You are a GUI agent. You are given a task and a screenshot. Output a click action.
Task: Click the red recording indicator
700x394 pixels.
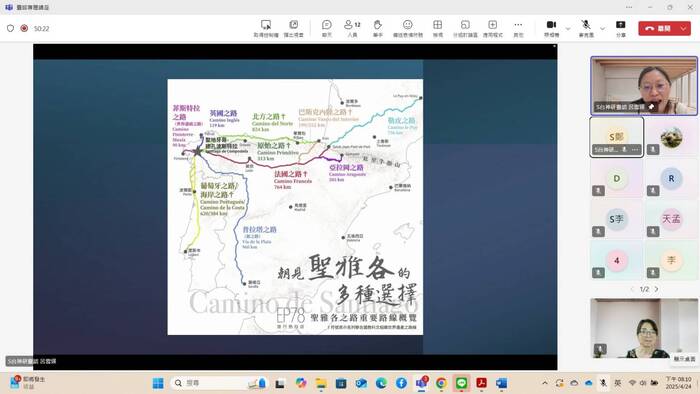coord(24,28)
